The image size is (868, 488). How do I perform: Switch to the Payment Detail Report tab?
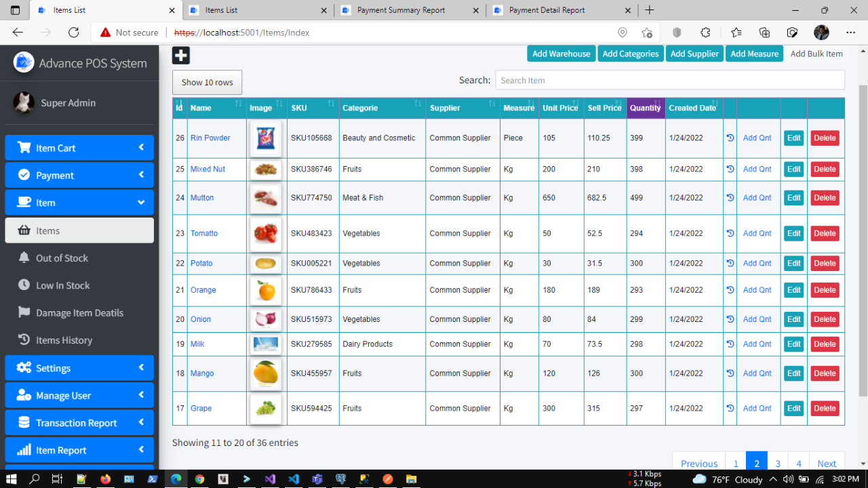[557, 10]
